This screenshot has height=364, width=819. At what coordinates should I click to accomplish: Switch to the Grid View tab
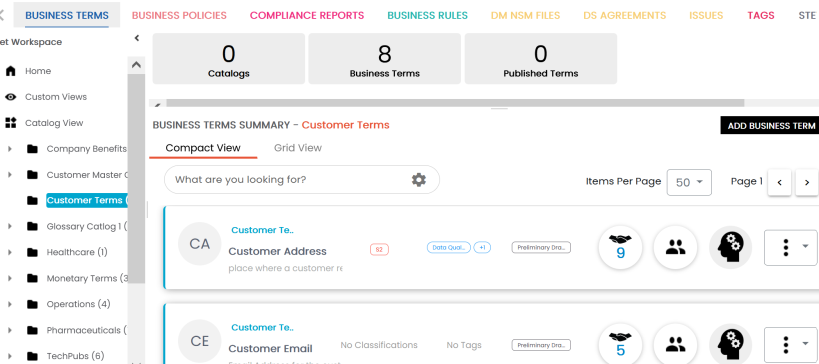point(298,148)
